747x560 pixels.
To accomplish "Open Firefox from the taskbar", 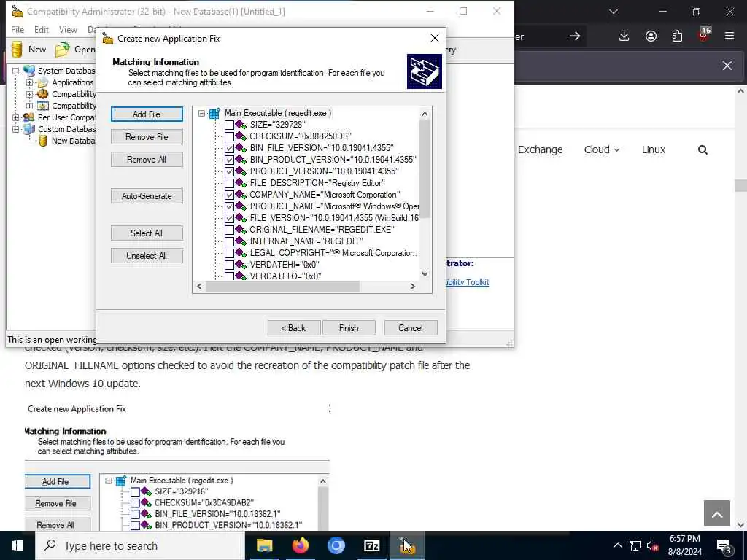I will tap(300, 545).
